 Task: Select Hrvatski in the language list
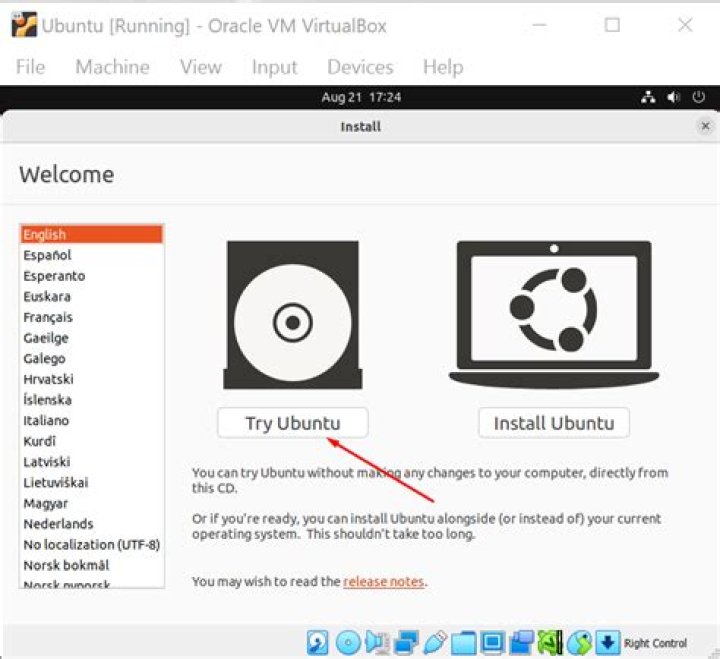pyautogui.click(x=91, y=379)
